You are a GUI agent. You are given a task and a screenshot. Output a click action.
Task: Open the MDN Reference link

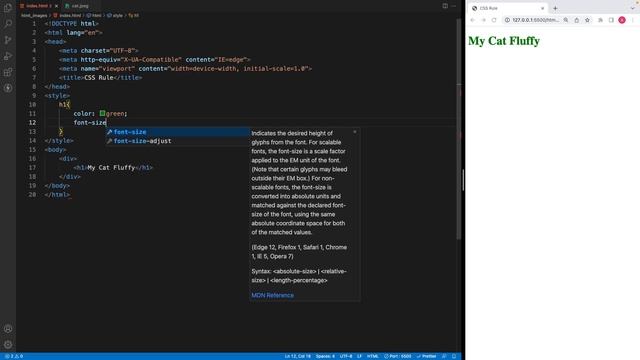pos(272,295)
